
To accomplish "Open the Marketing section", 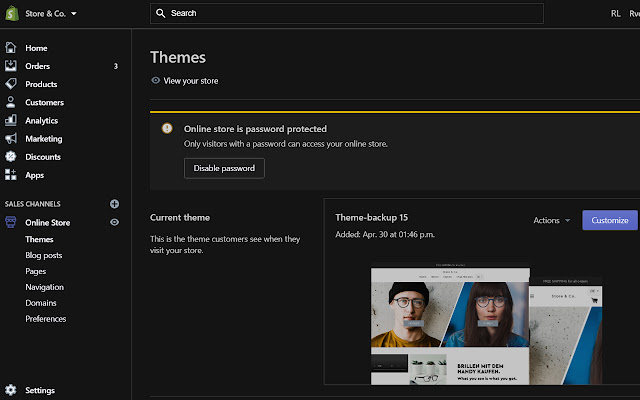I will (44, 139).
